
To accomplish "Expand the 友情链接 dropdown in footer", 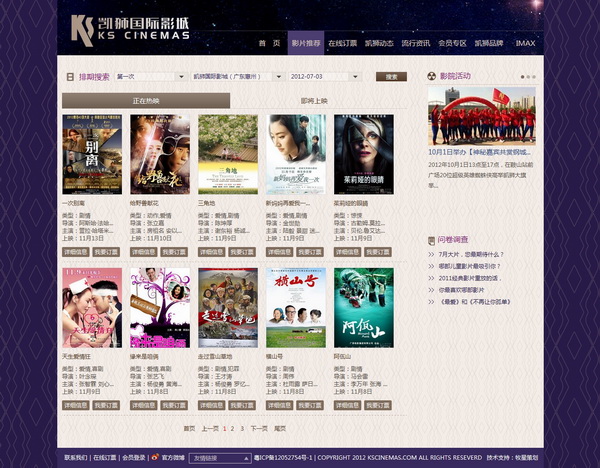I will tap(220, 458).
